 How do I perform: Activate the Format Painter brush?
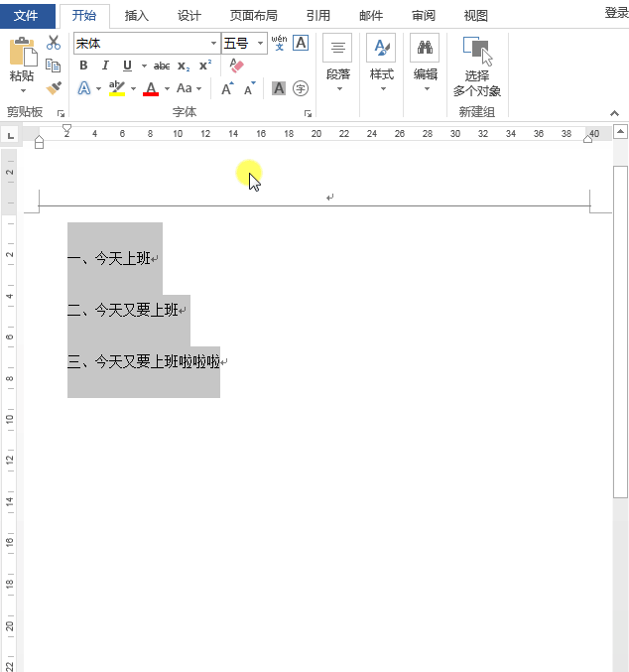54,88
